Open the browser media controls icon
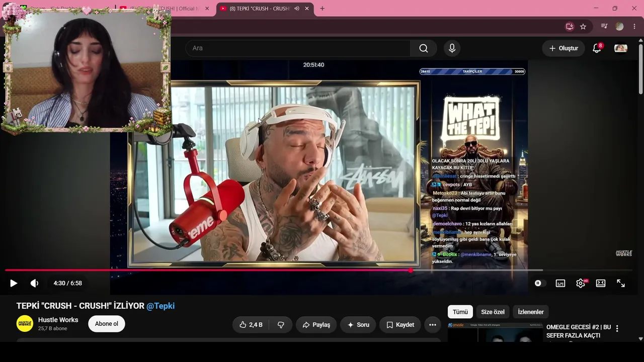644x362 pixels. point(604,27)
